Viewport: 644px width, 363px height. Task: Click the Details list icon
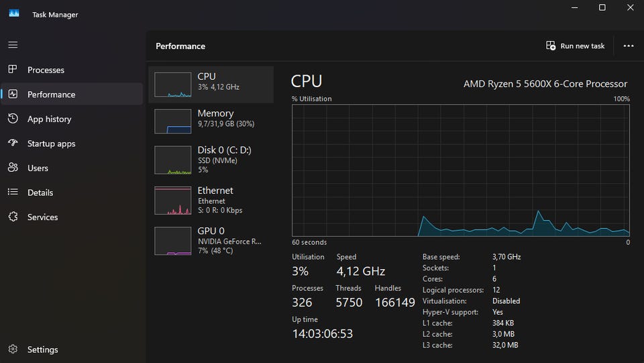(13, 193)
